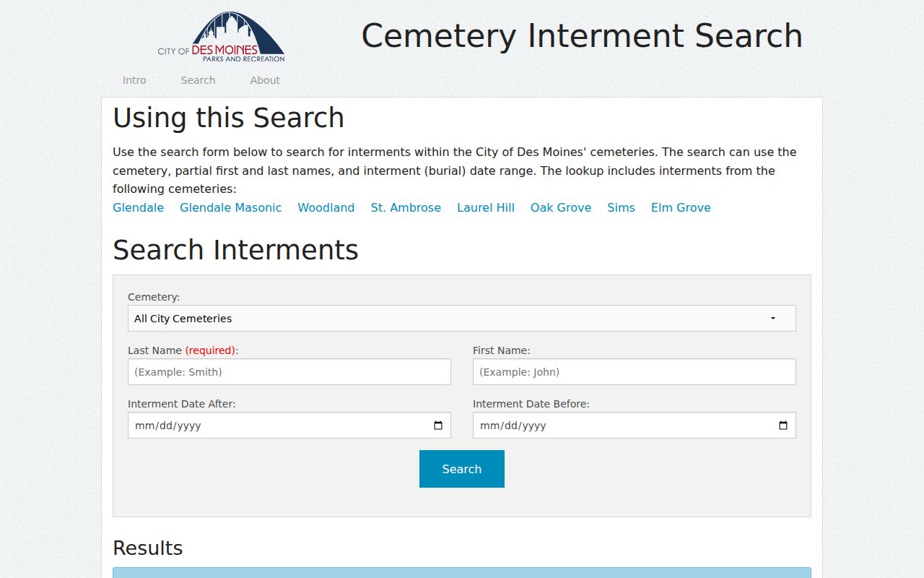Click the Results heading
This screenshot has width=924, height=578.
click(x=148, y=548)
